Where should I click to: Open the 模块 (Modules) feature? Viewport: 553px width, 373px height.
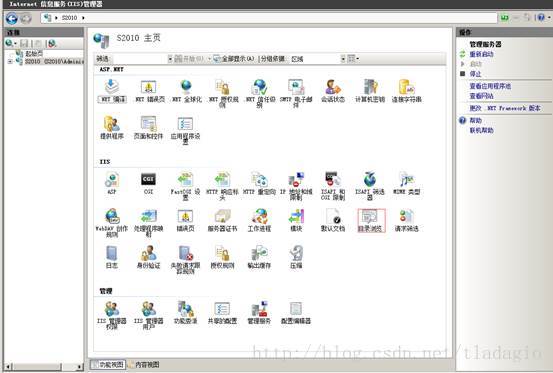296,220
